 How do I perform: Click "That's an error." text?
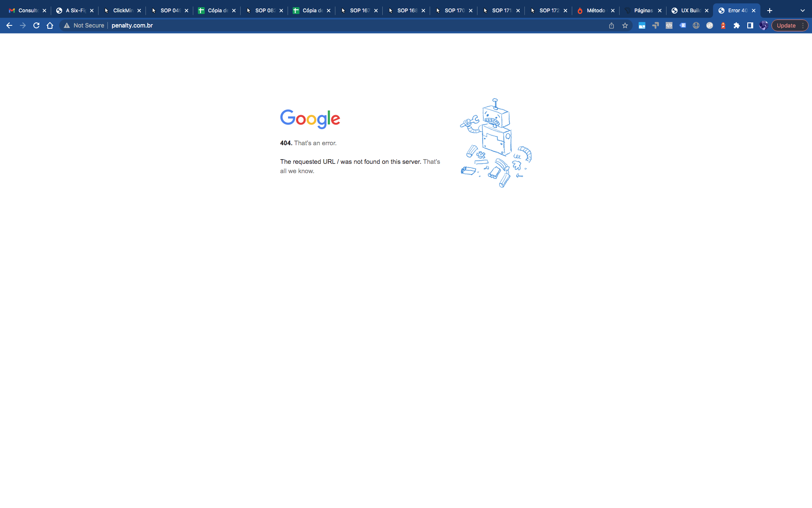[x=315, y=143]
